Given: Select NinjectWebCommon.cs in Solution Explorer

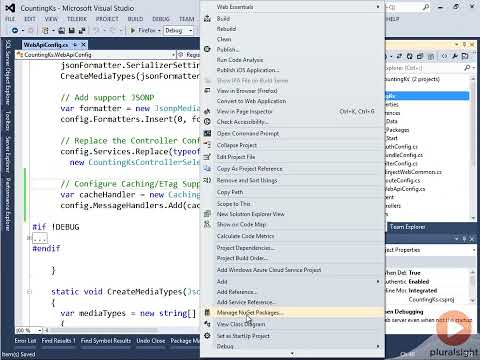Looking at the screenshot, I should [x=413, y=172].
